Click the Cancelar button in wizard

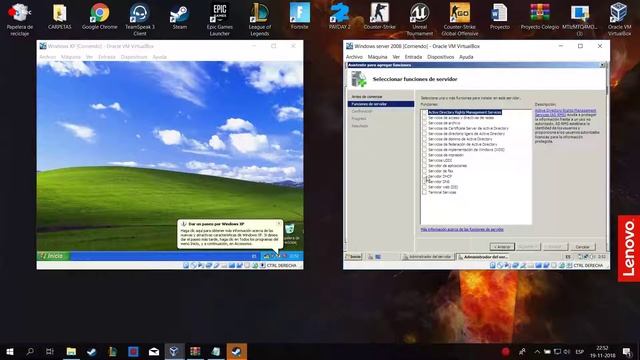582,247
